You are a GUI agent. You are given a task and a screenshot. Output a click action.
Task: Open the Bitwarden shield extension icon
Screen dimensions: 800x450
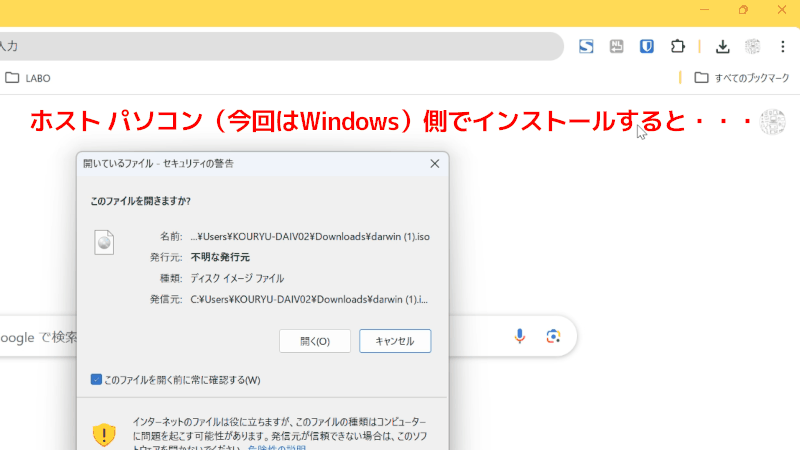pyautogui.click(x=646, y=46)
